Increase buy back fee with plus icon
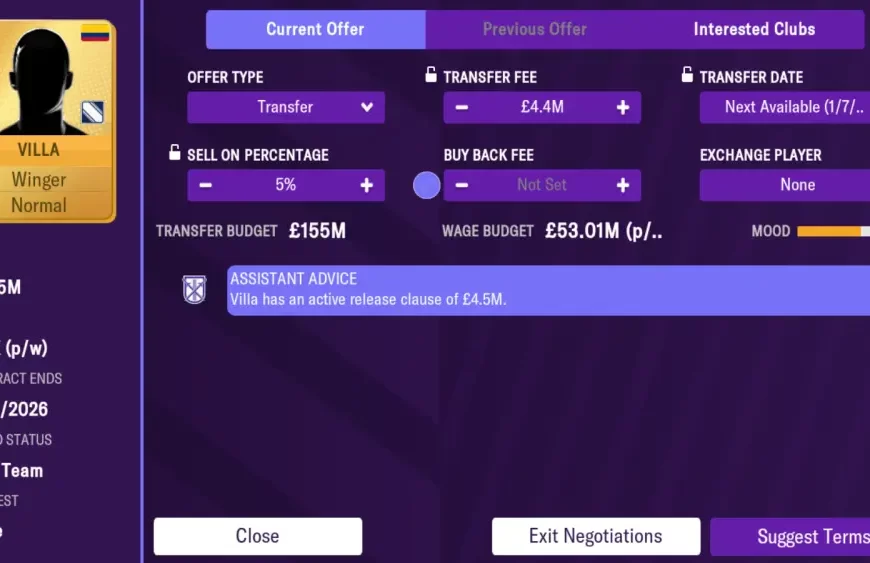 point(622,185)
